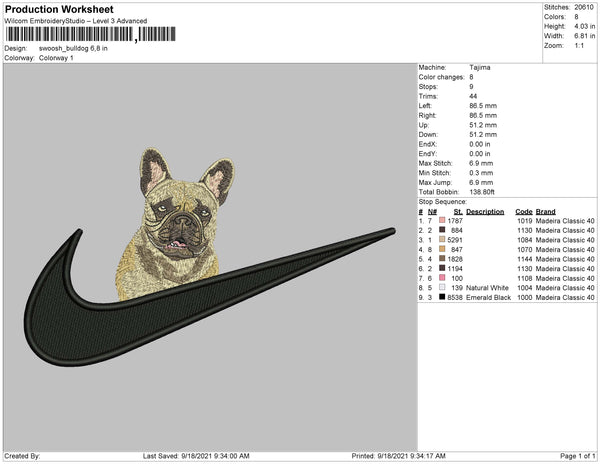This screenshot has width=600, height=464.
Task: Click the Stops value 9
Action: 471,87
